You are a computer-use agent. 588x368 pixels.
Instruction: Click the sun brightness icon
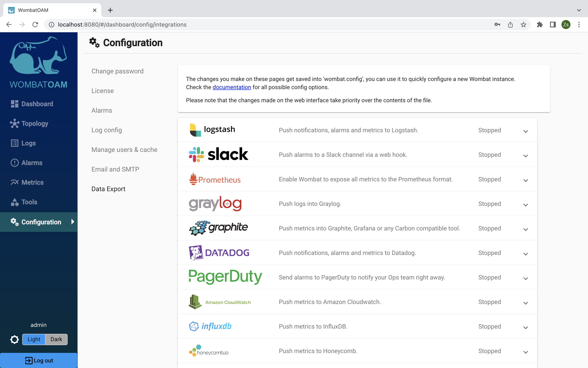point(14,339)
